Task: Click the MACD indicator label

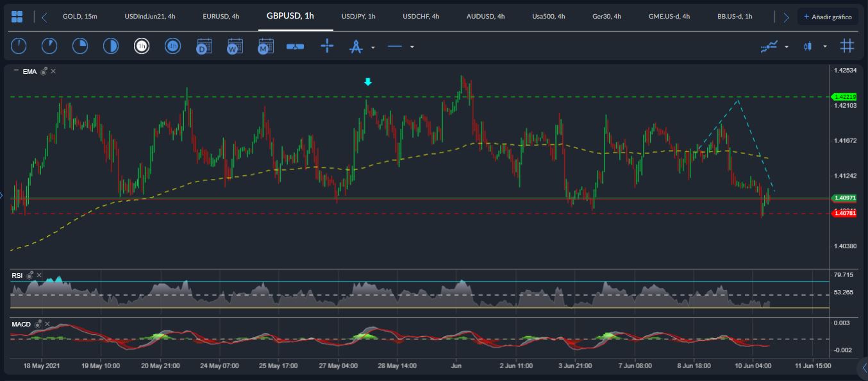Action: 21,324
